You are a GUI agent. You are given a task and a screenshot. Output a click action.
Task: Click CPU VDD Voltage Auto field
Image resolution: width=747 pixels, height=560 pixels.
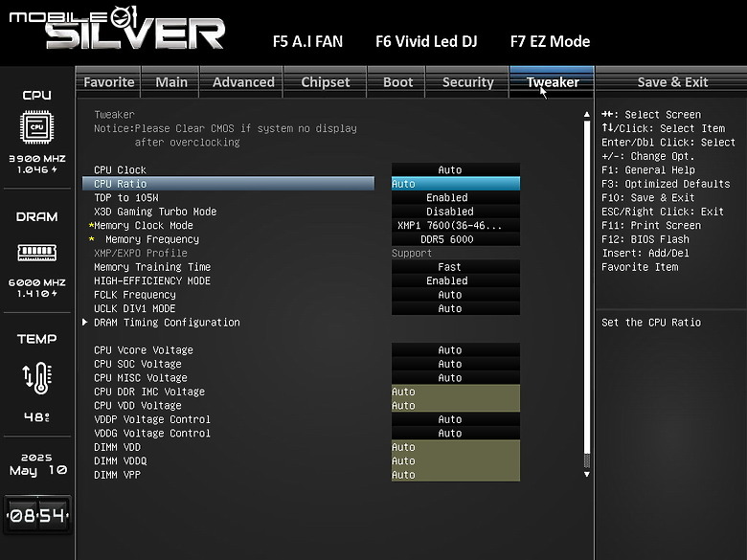click(456, 405)
